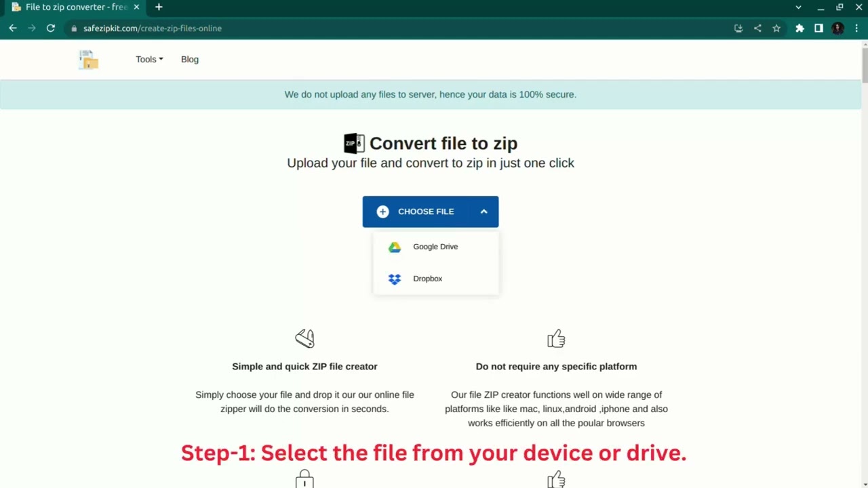Open the browser extensions puzzle icon
The width and height of the screenshot is (868, 488).
point(800,28)
